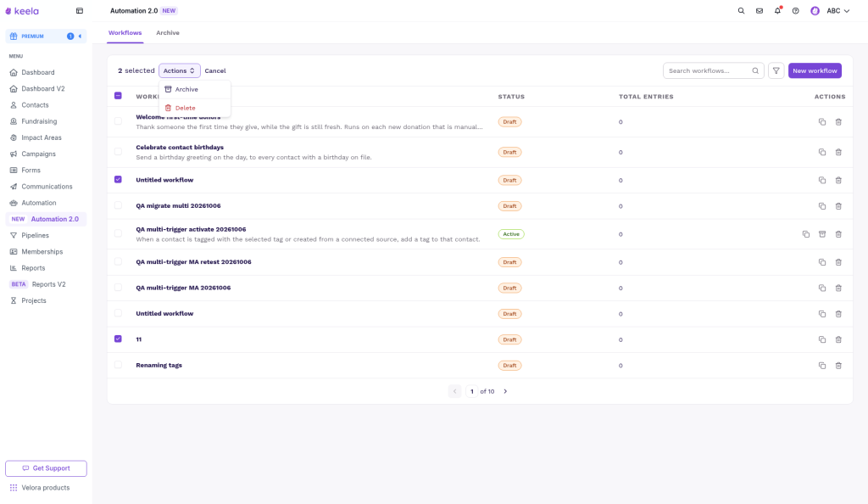Click the page number field
The height and width of the screenshot is (504, 868).
[x=471, y=391]
